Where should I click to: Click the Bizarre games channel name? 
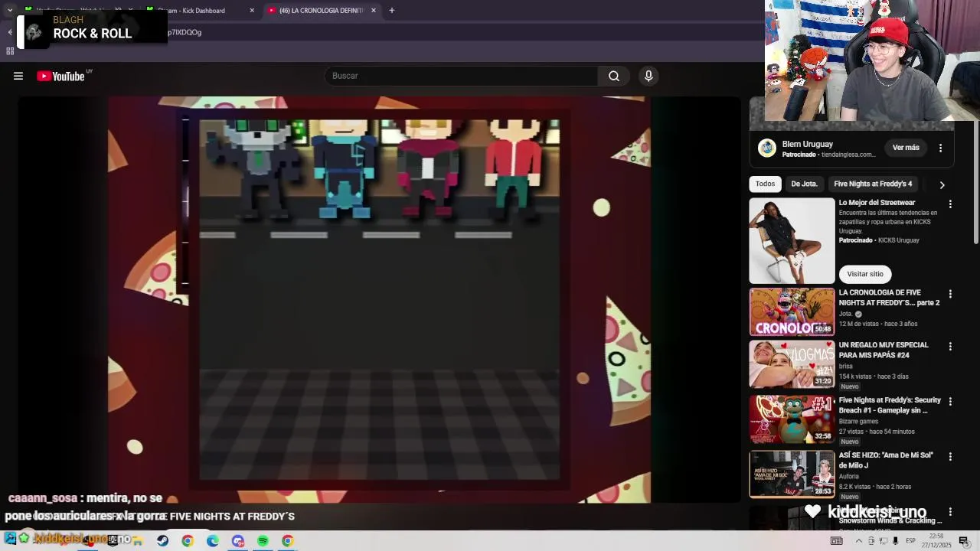click(858, 421)
